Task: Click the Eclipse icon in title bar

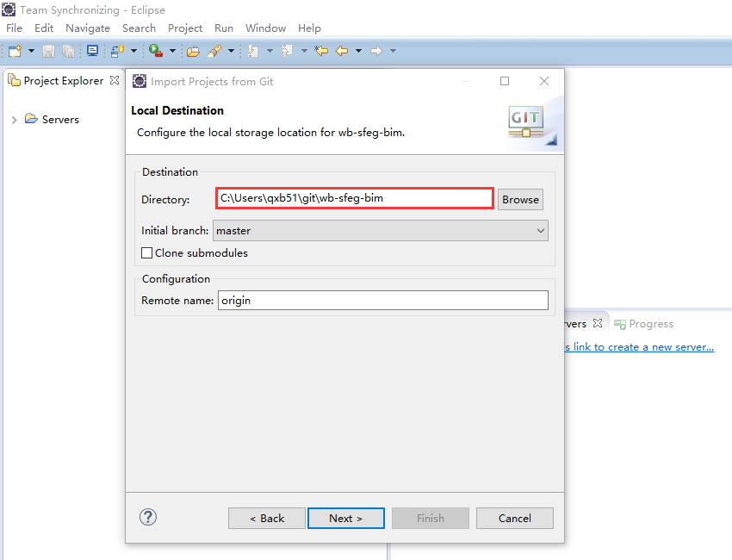Action: [x=9, y=9]
